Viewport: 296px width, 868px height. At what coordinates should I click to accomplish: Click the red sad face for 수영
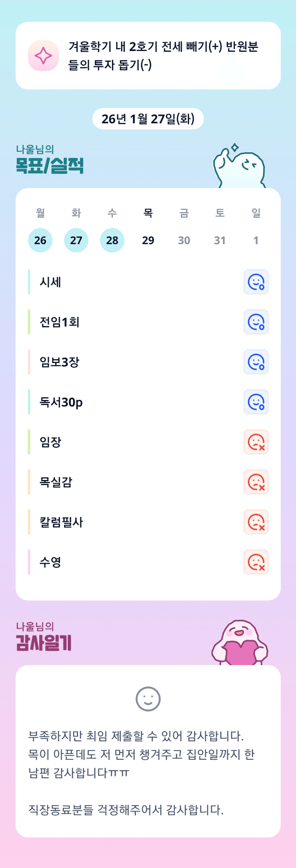pyautogui.click(x=256, y=562)
